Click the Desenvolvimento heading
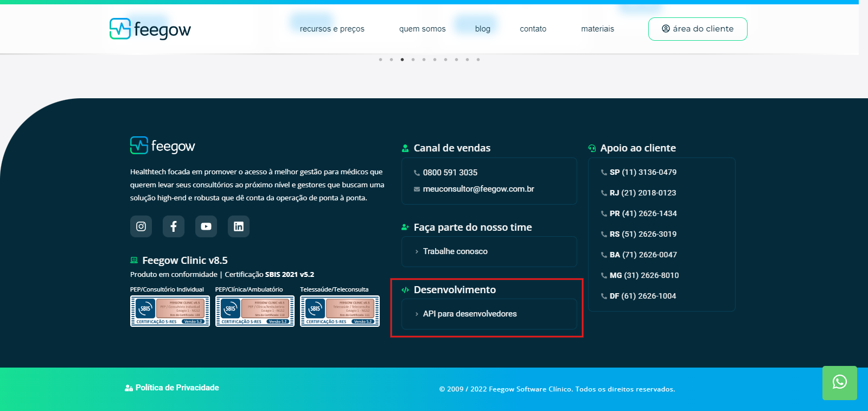The height and width of the screenshot is (411, 868). (455, 290)
